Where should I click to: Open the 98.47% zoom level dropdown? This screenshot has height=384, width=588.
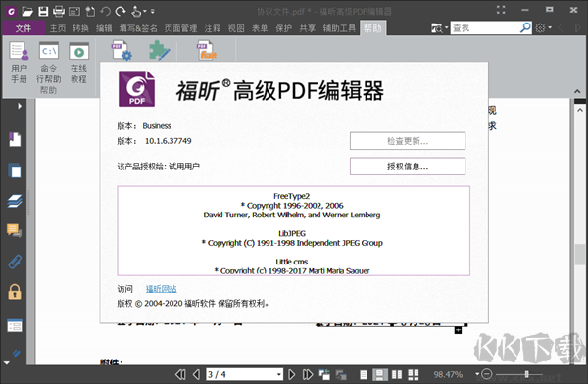point(477,374)
